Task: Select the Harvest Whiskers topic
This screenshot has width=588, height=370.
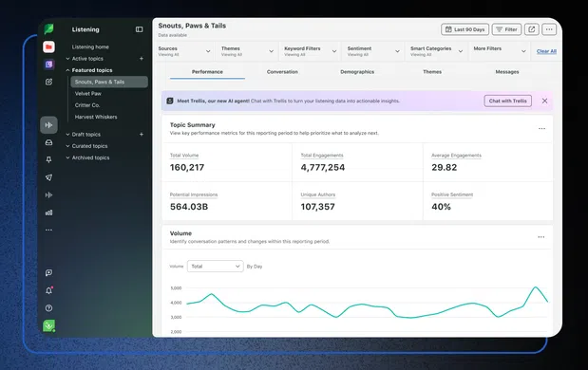Action: (96, 117)
